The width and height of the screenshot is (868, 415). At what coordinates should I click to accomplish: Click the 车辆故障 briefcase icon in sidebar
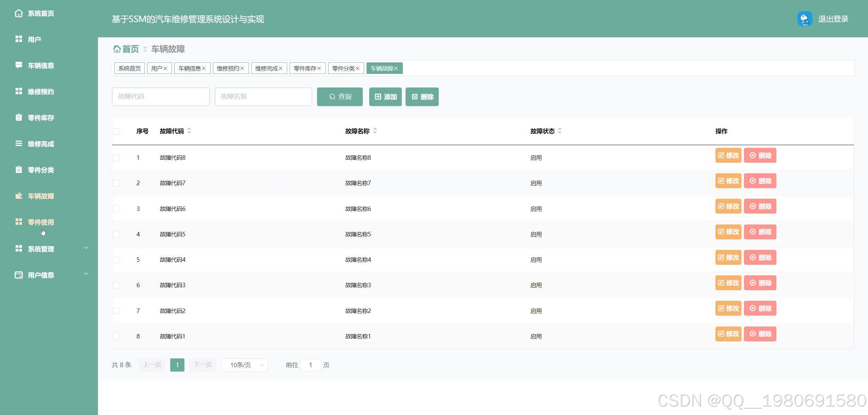point(19,196)
